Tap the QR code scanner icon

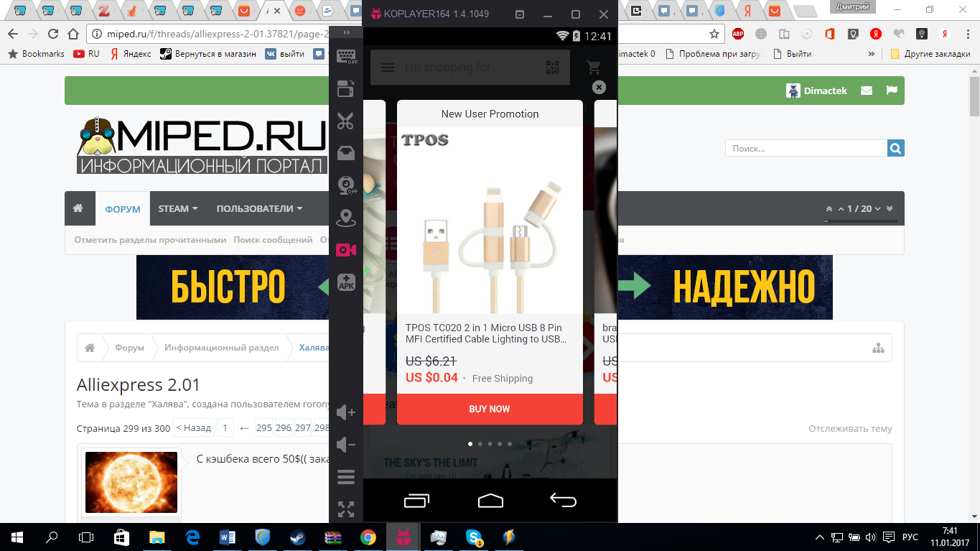pyautogui.click(x=552, y=68)
